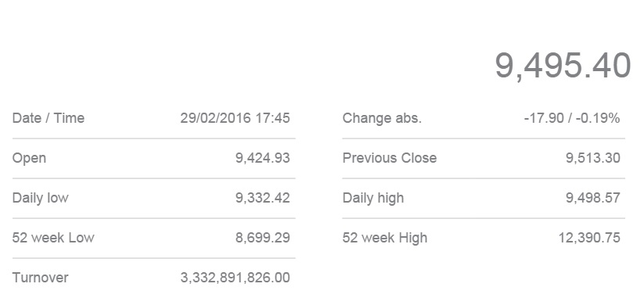Select the Daily low label
This screenshot has height=298, width=644.
(40, 198)
